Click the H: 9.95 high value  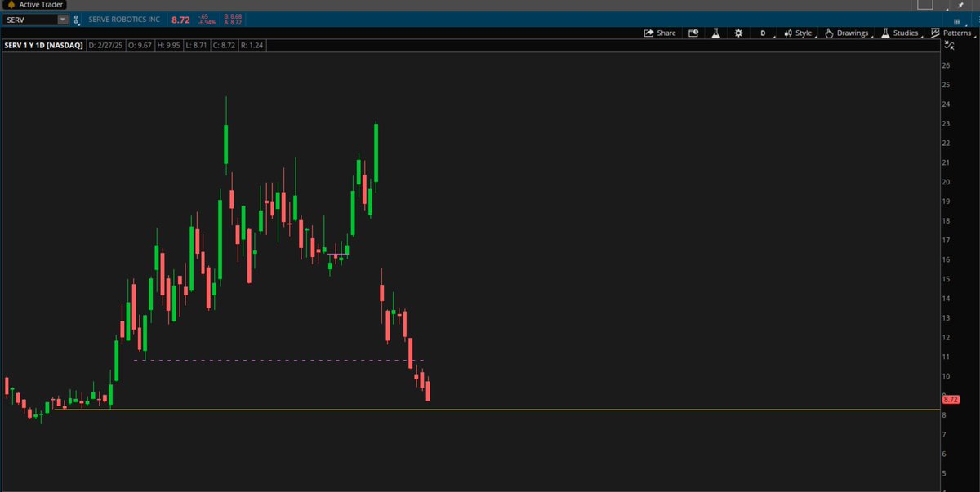pyautogui.click(x=169, y=46)
